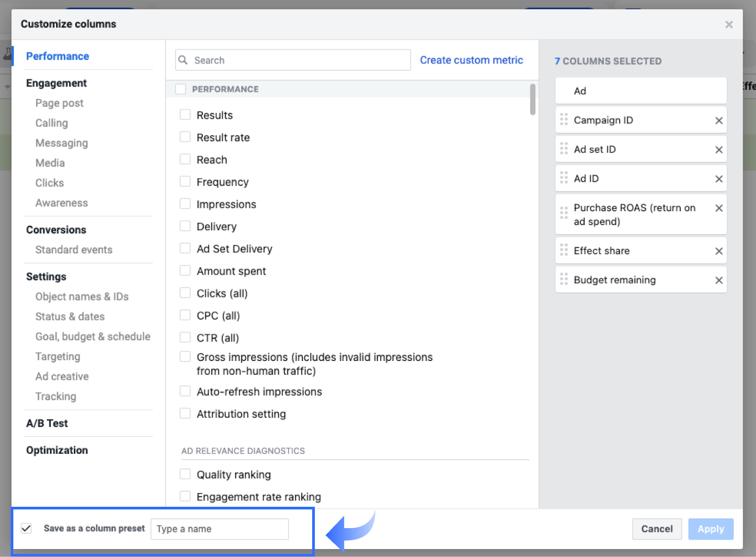Open the Engagement category

[x=56, y=83]
